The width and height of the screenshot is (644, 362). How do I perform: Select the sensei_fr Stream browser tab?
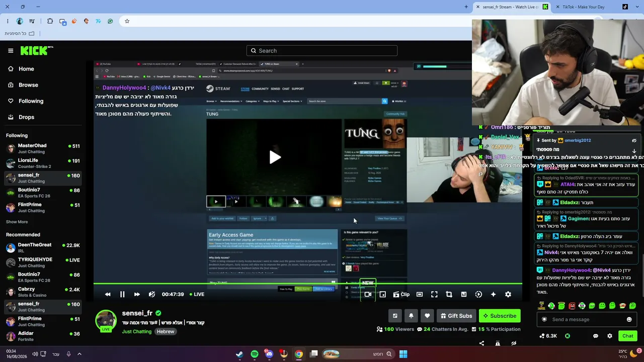click(x=512, y=7)
